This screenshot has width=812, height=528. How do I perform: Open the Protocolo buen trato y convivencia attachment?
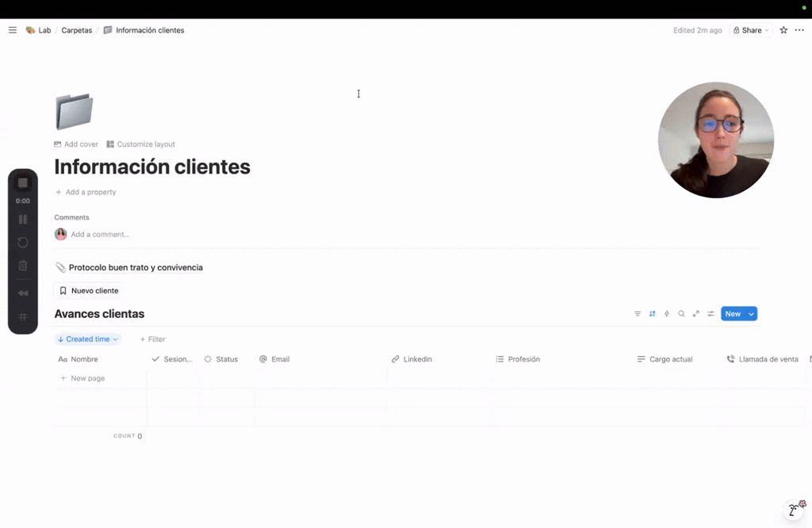(x=129, y=268)
